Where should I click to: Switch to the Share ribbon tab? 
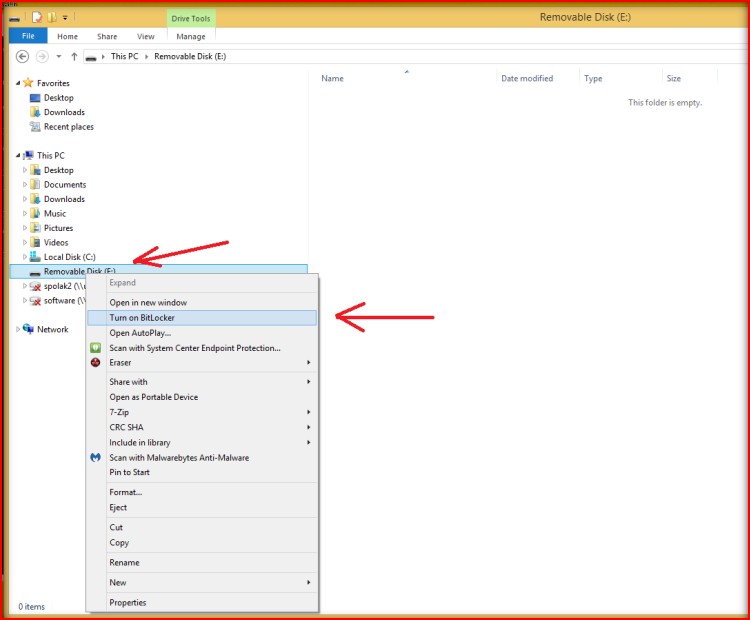(x=107, y=36)
